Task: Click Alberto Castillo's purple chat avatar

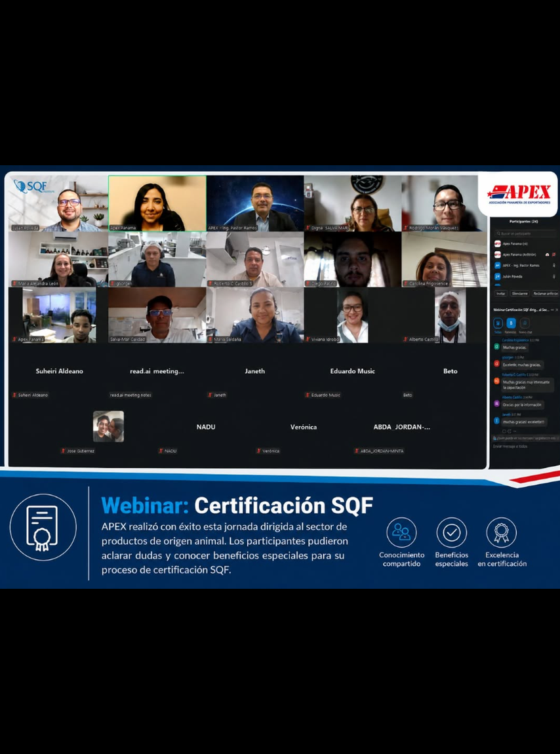Action: pyautogui.click(x=496, y=404)
